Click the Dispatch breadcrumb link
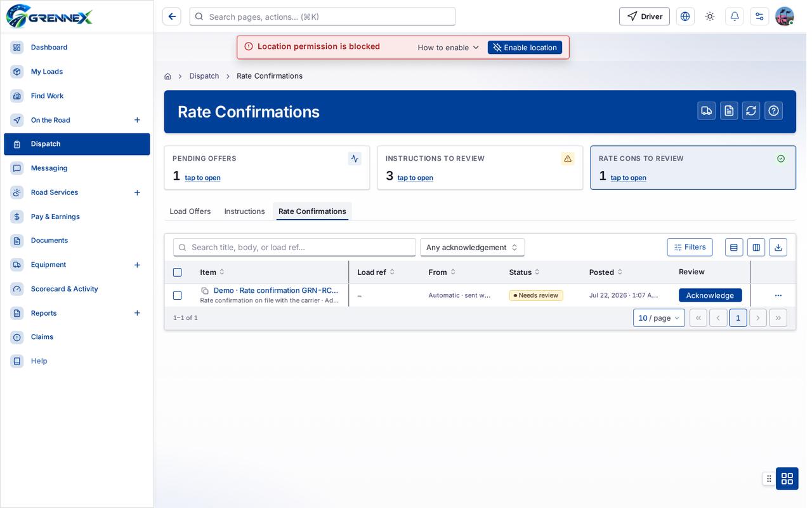This screenshot has width=812, height=508. coord(204,76)
